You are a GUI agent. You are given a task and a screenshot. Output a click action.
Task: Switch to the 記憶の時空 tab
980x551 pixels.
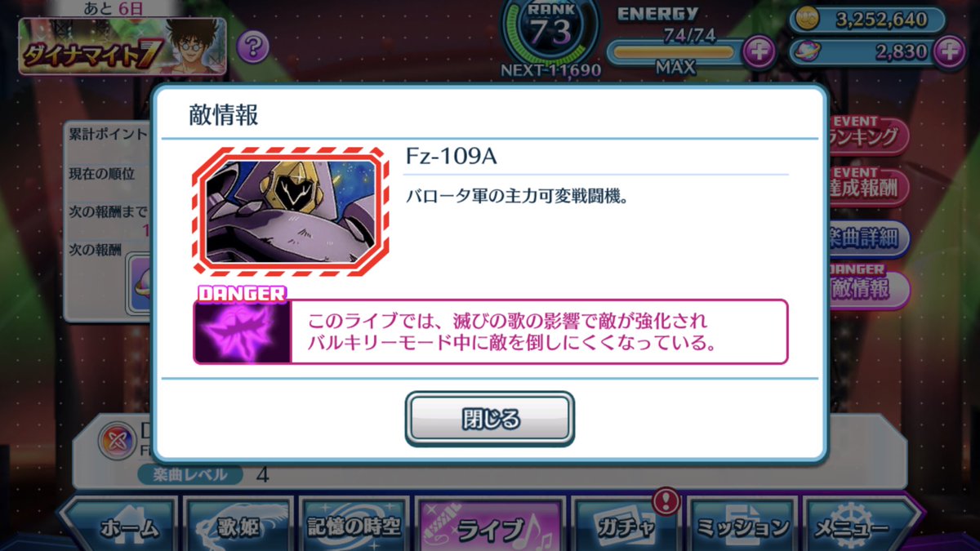[354, 527]
